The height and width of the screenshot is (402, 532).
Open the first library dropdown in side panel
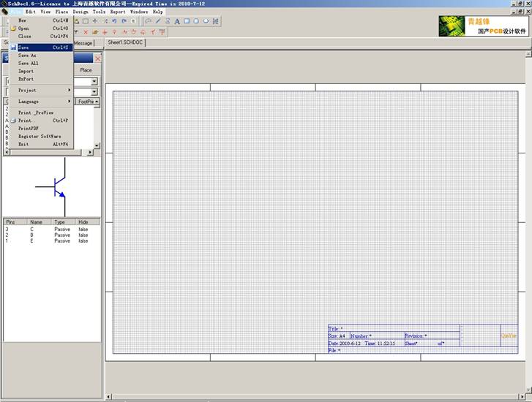(x=94, y=81)
